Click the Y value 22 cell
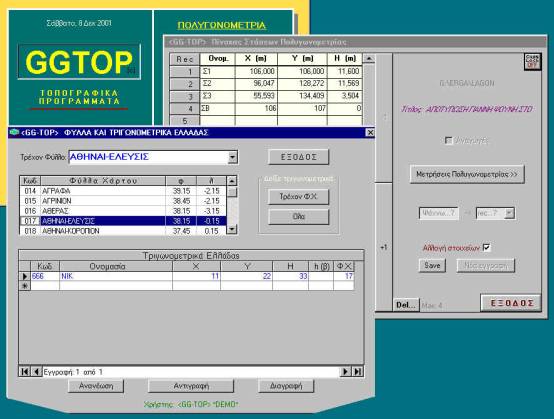 tap(247, 276)
